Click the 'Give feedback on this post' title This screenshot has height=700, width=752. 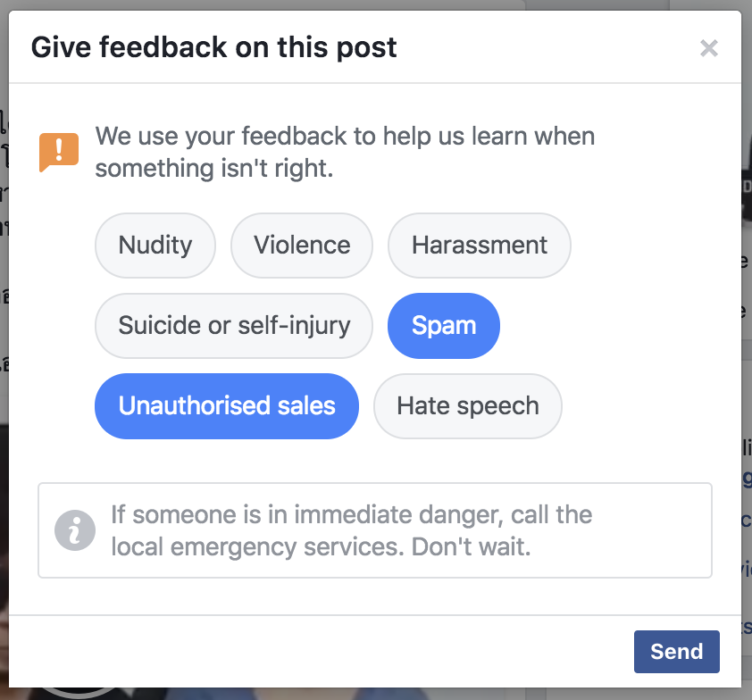click(x=214, y=47)
